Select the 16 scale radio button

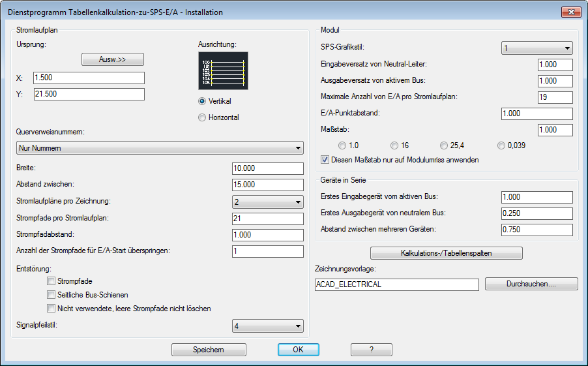[x=394, y=145]
